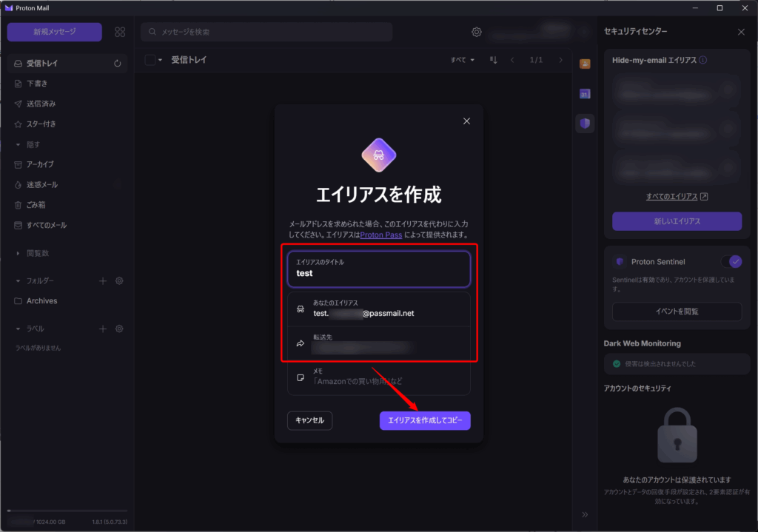Click the storage usage bar
Image resolution: width=758 pixels, height=532 pixels.
click(x=67, y=511)
